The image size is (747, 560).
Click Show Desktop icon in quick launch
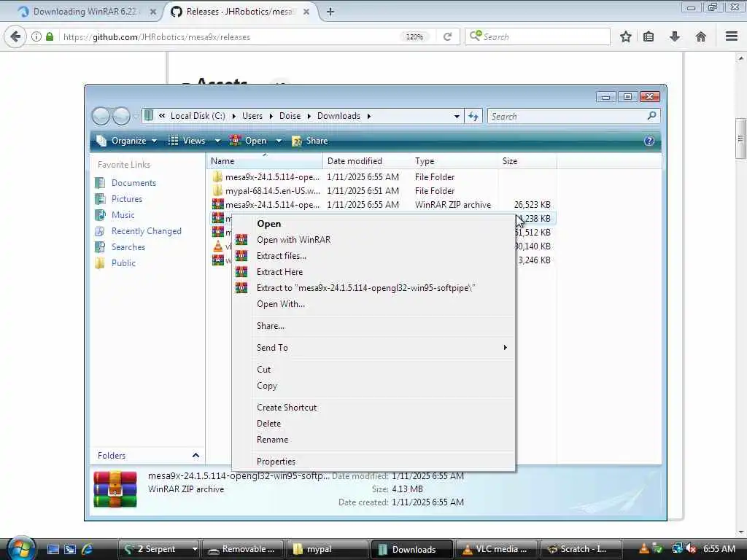(x=53, y=549)
